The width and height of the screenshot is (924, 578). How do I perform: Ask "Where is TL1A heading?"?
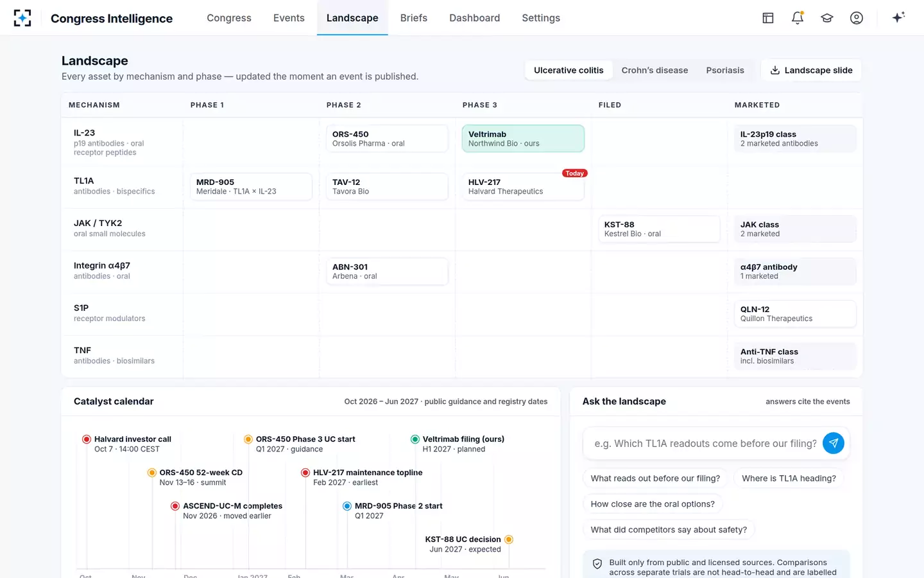click(789, 478)
